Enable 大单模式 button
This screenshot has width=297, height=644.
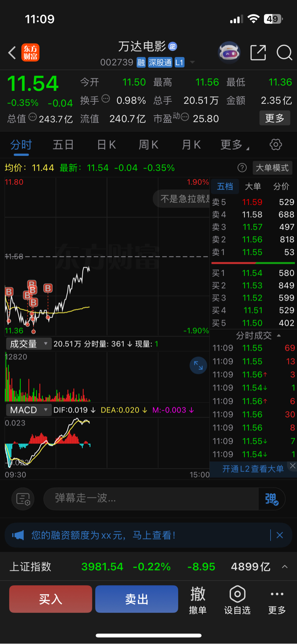(272, 168)
